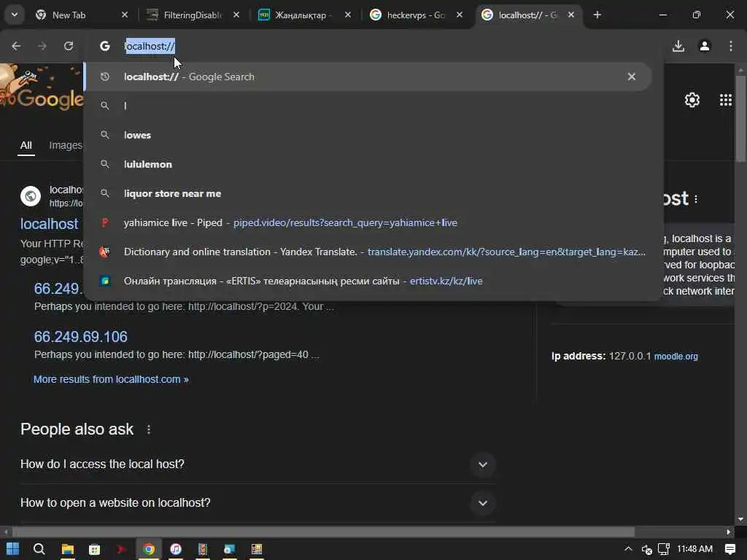Image resolution: width=747 pixels, height=560 pixels.
Task: Select the localhost:// Google Search suggestion
Action: pos(367,77)
